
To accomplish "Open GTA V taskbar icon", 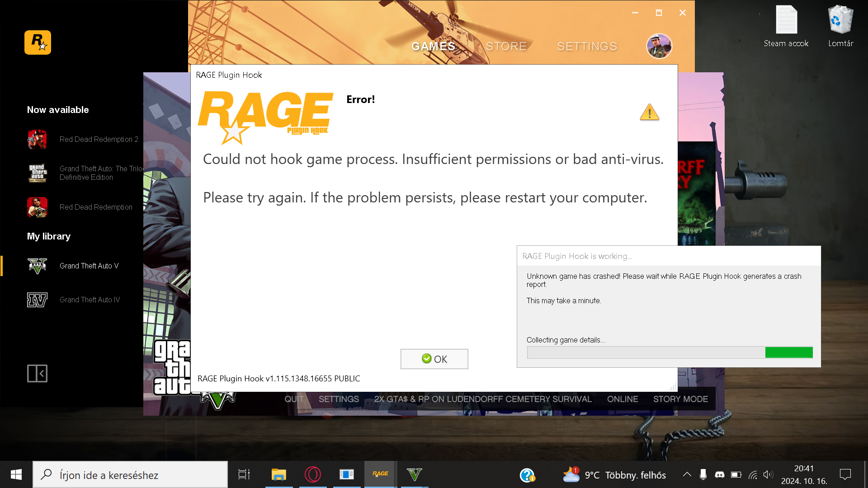I will point(414,474).
